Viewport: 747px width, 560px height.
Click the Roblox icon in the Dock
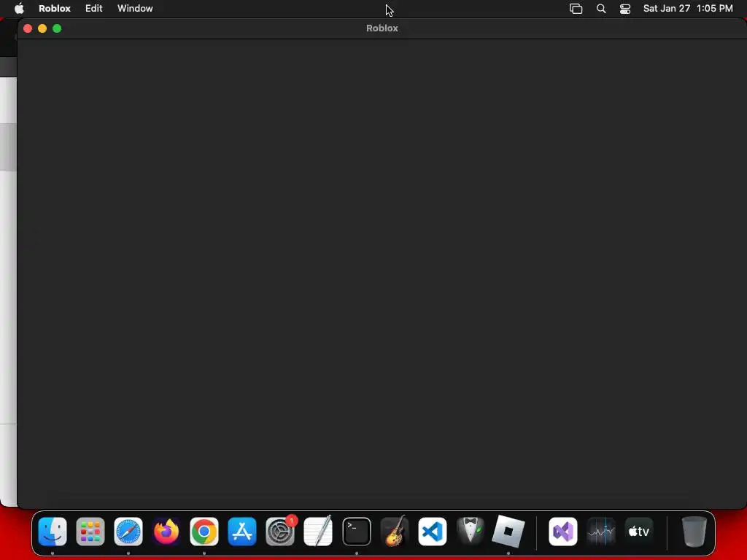pyautogui.click(x=508, y=532)
